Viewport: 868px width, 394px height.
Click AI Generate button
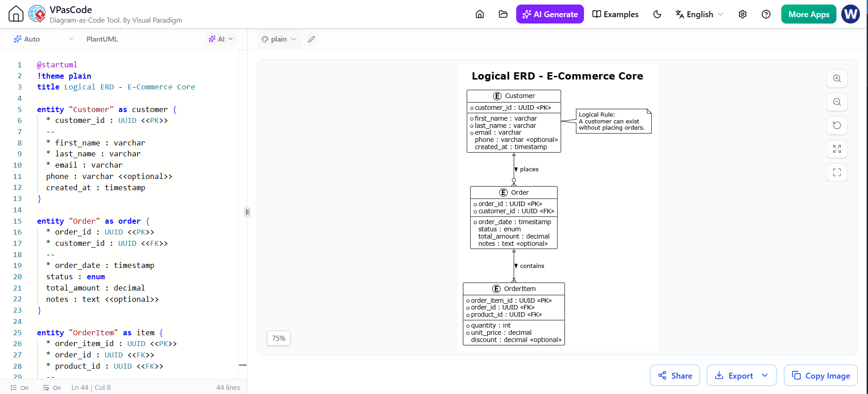(550, 14)
